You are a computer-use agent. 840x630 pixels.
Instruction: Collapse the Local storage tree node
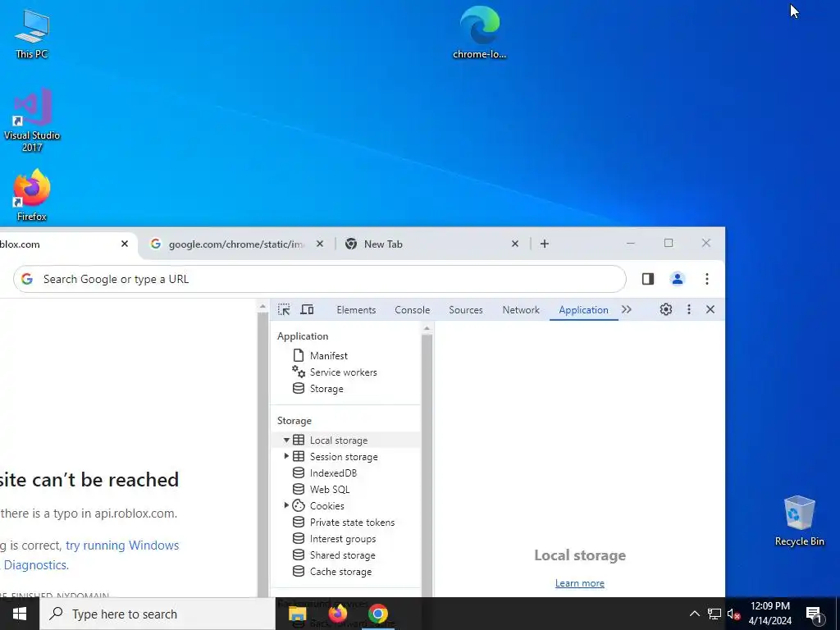click(x=286, y=441)
